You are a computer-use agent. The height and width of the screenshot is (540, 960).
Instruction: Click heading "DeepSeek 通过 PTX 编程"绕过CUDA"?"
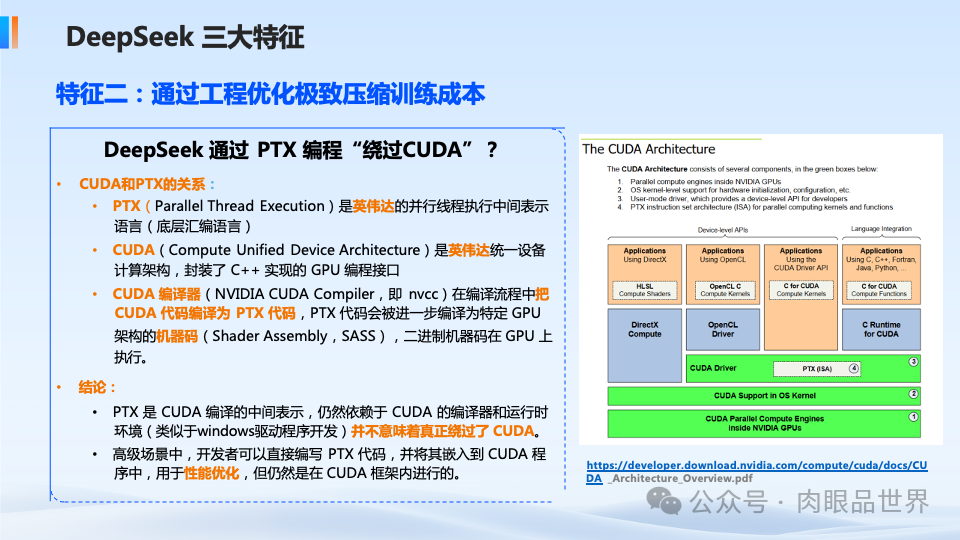301,150
